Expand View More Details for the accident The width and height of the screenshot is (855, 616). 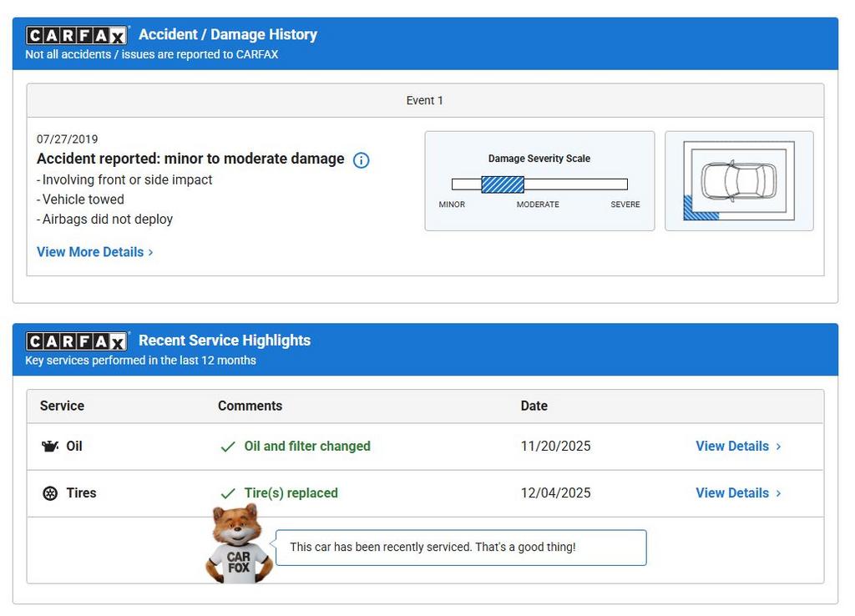[95, 252]
